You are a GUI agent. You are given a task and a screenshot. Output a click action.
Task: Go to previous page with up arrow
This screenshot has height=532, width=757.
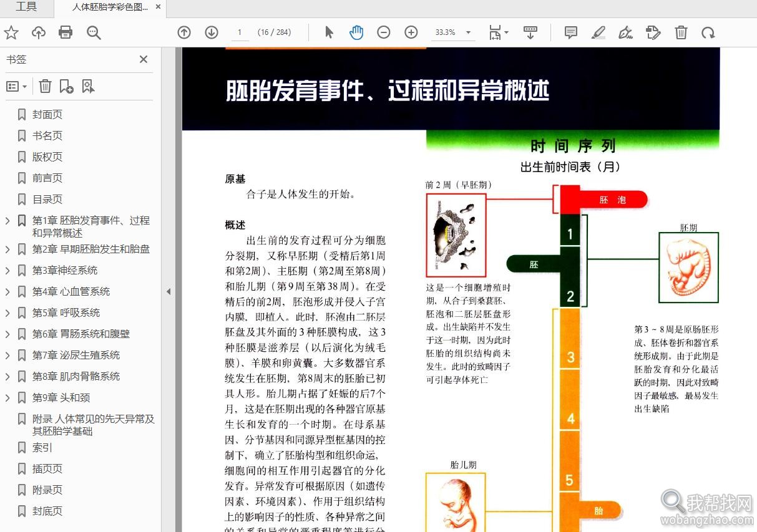(184, 32)
